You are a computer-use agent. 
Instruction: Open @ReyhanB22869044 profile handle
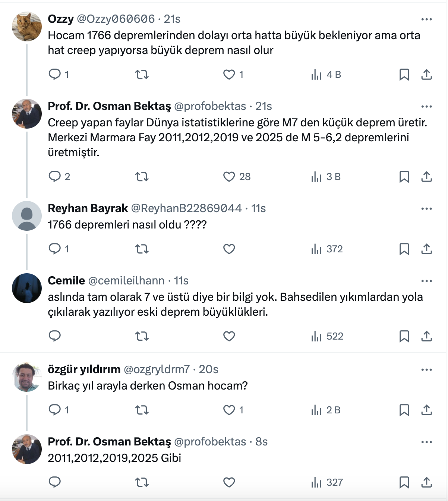pyautogui.click(x=186, y=208)
